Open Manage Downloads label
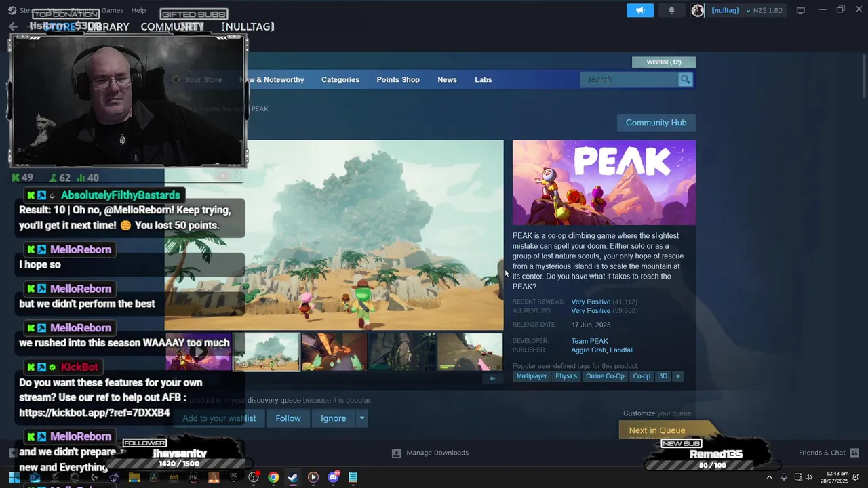 pyautogui.click(x=437, y=453)
